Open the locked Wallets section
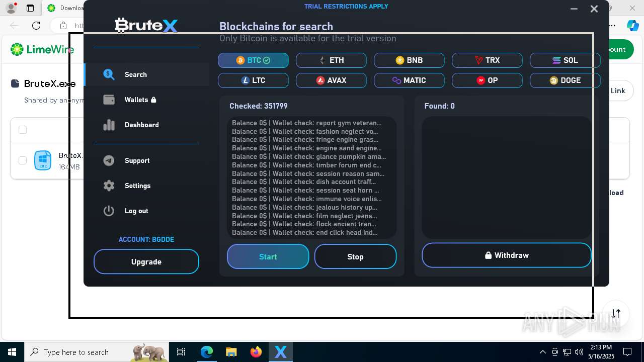Viewport: 644px width, 362px height. pyautogui.click(x=146, y=100)
